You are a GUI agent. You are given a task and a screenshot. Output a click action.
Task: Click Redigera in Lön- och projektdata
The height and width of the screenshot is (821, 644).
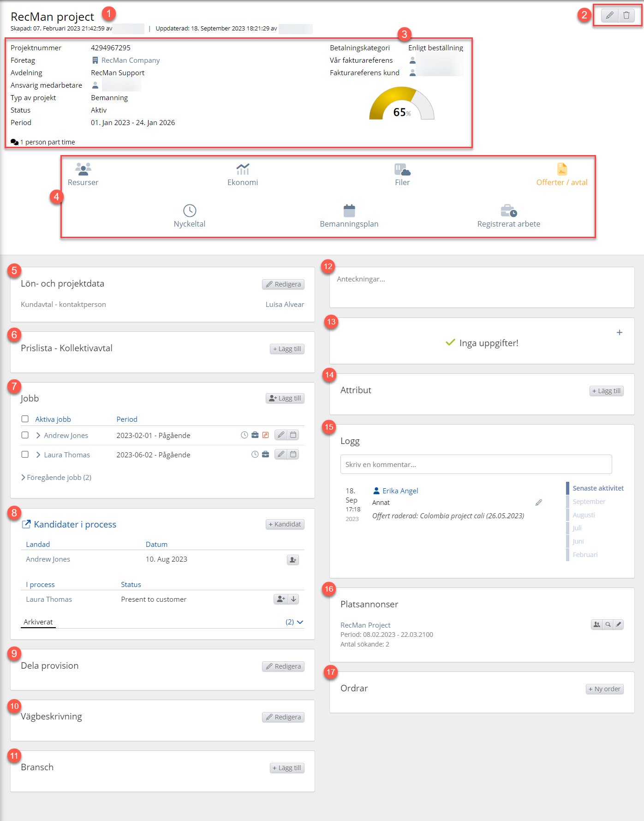pos(283,284)
